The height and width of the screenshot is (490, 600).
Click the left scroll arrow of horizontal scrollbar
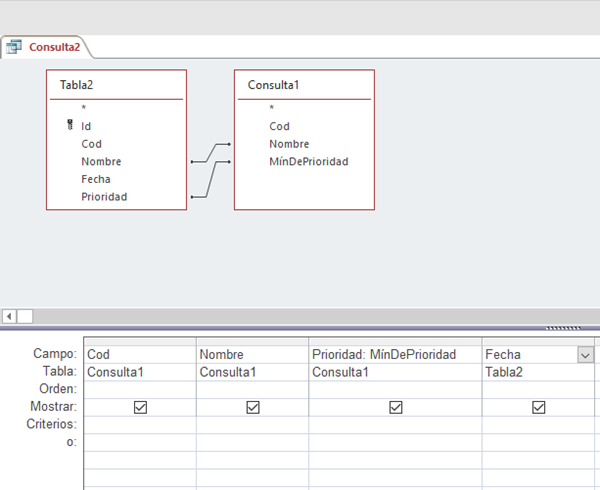pos(9,316)
